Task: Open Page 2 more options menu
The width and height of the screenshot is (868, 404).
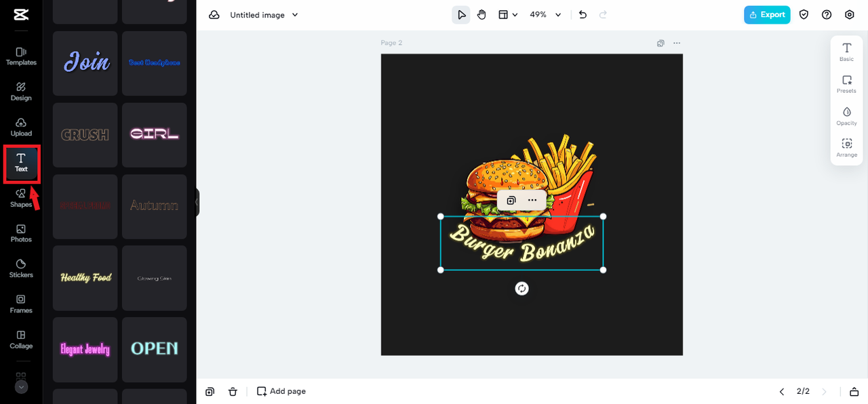Action: [x=677, y=43]
